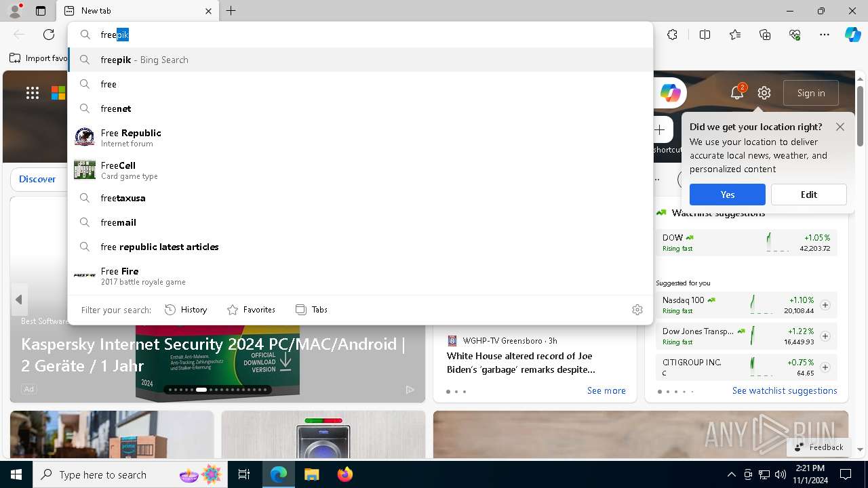The height and width of the screenshot is (488, 868).
Task: Click the Copilot logo on page
Action: point(670,93)
